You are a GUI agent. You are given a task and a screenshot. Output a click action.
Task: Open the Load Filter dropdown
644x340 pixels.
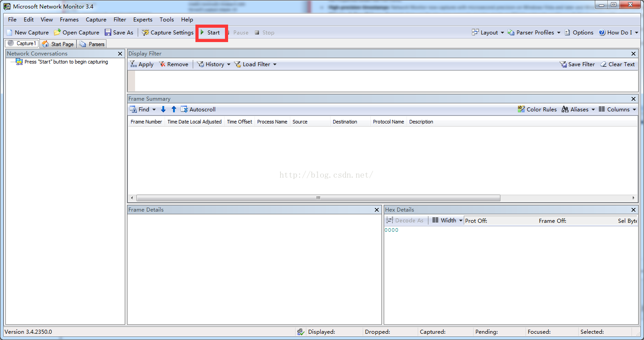(255, 64)
